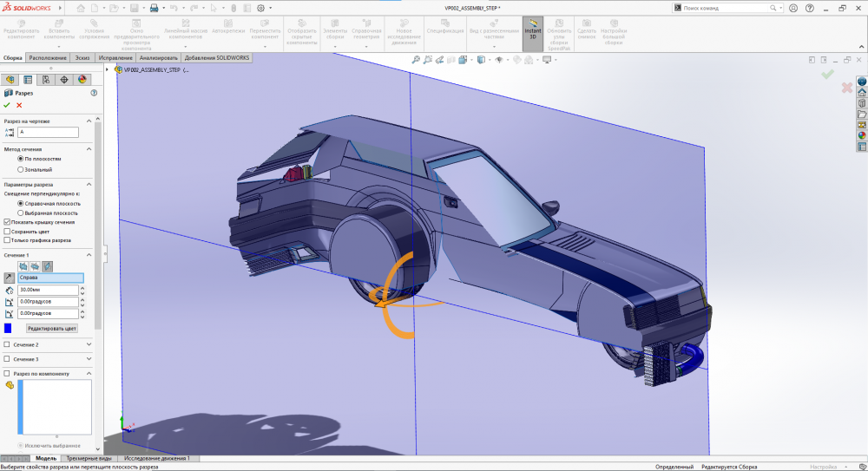Click the Instant 3D toolbar button
This screenshot has width=868, height=471.
tap(532, 32)
